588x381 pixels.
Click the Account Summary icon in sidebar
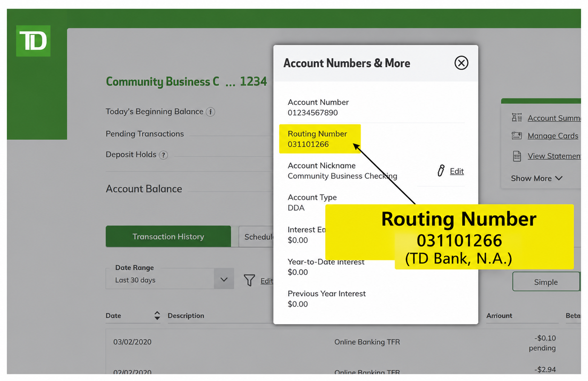point(517,118)
